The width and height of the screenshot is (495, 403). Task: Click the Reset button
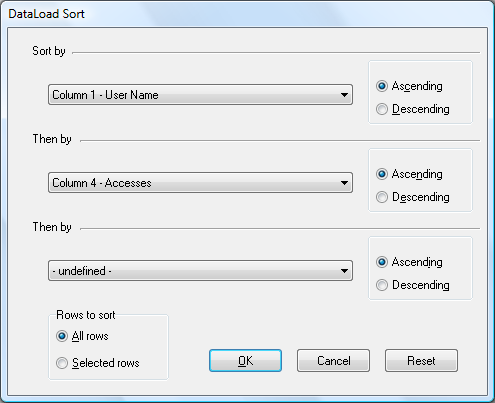click(421, 361)
